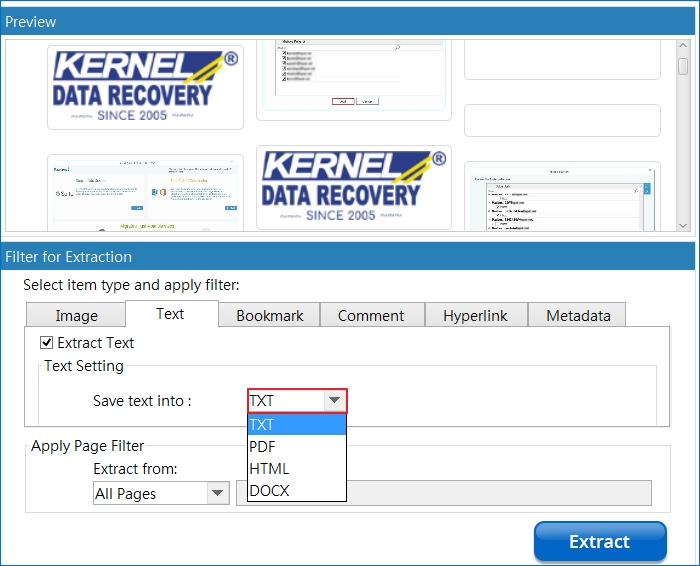
Task: Select the first Kernel Data Recovery logo thumbnail
Action: pos(146,87)
